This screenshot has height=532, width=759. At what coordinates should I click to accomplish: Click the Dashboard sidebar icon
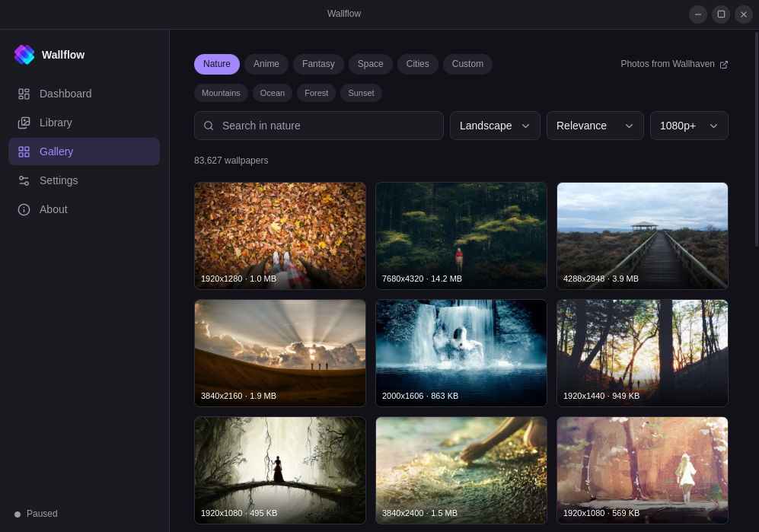click(x=24, y=94)
